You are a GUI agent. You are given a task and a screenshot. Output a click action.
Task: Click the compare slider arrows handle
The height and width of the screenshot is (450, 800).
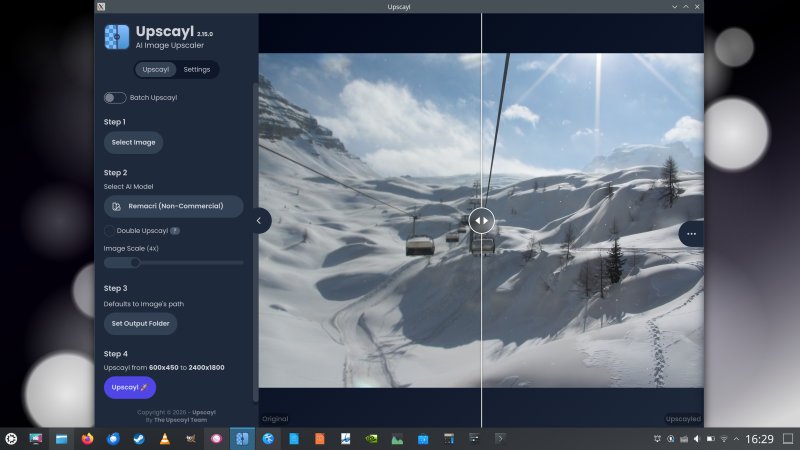(x=481, y=220)
